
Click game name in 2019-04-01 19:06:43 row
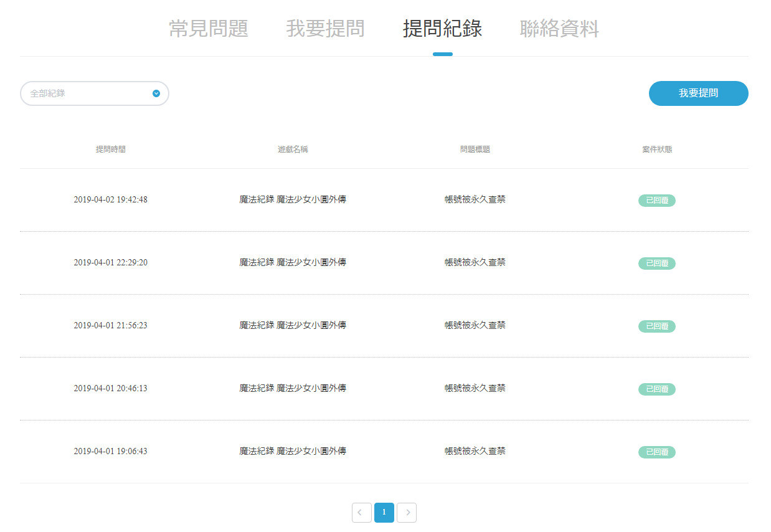(x=293, y=451)
